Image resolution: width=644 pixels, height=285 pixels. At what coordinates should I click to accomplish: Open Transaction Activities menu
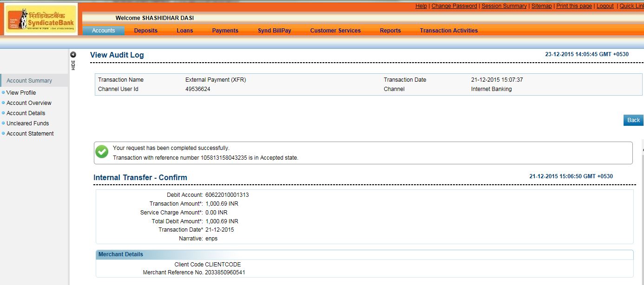tap(448, 31)
